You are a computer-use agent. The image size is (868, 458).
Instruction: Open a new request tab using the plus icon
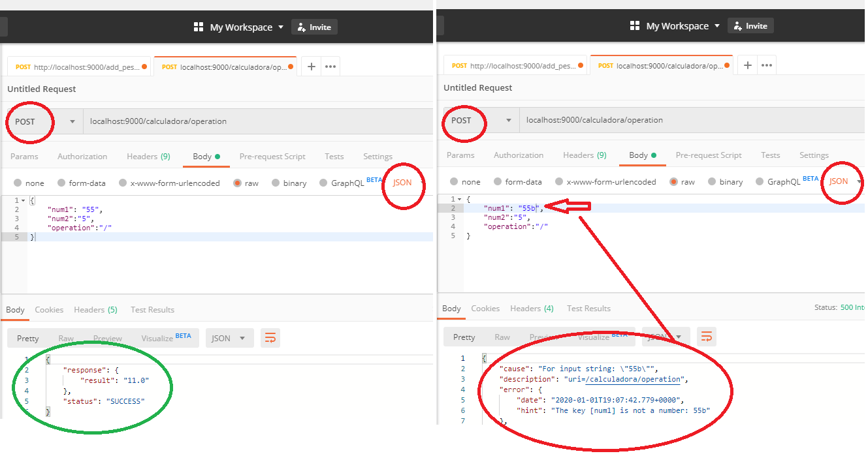(311, 65)
